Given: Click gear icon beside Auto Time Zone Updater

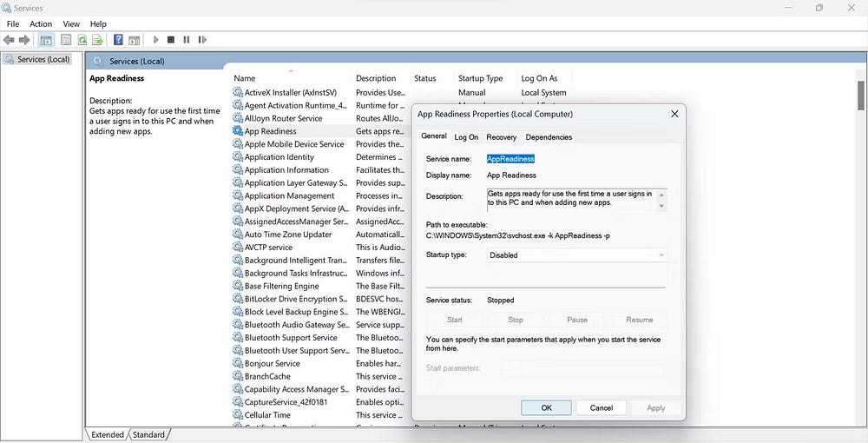Looking at the screenshot, I should 238,235.
